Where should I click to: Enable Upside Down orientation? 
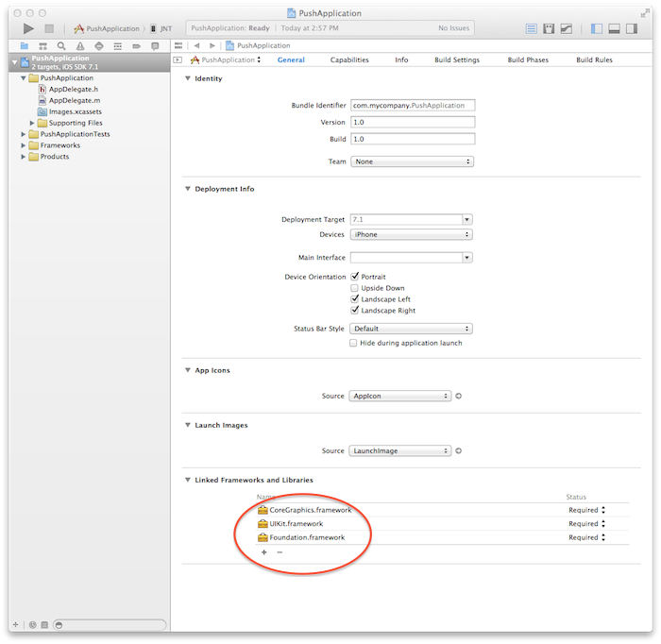click(354, 288)
